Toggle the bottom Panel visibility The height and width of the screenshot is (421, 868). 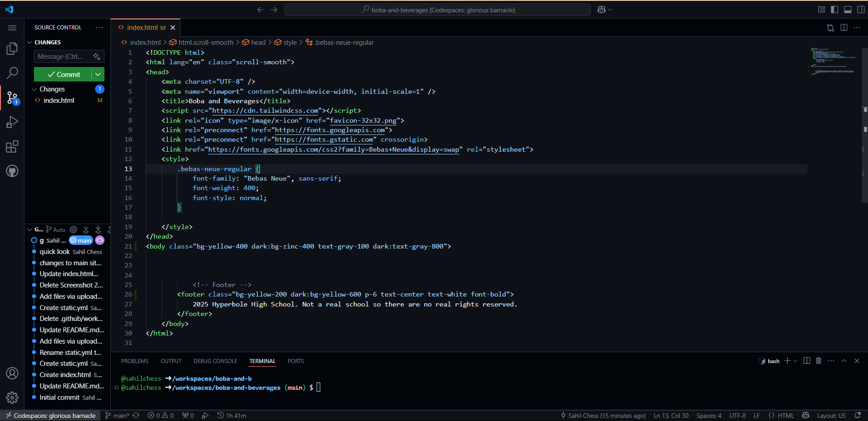pyautogui.click(x=848, y=10)
